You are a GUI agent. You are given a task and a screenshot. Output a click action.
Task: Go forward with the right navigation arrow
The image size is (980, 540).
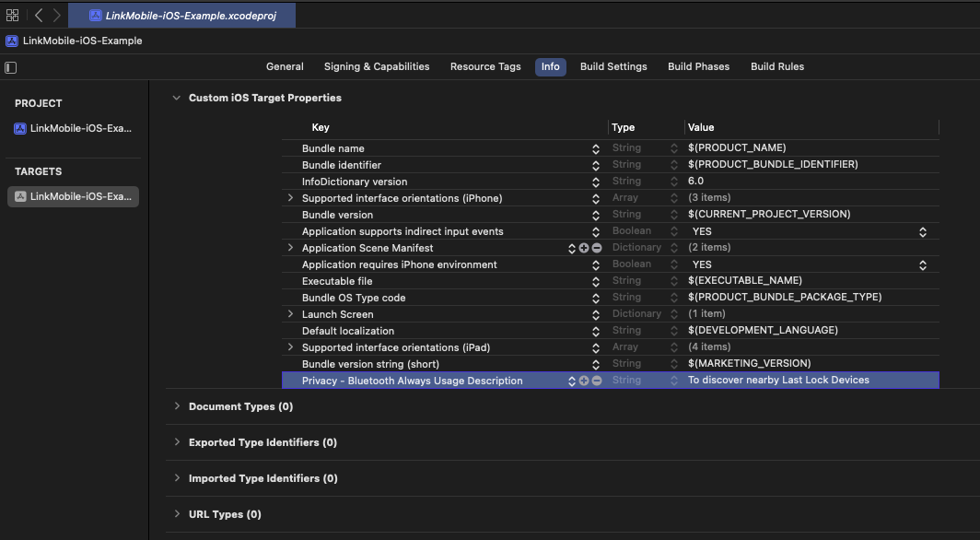57,15
